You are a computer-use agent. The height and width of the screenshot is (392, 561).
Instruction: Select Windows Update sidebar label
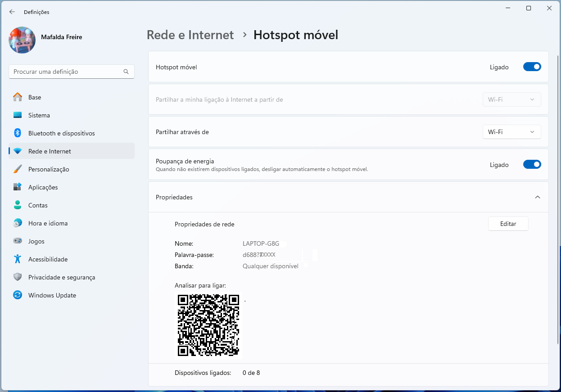tap(52, 295)
